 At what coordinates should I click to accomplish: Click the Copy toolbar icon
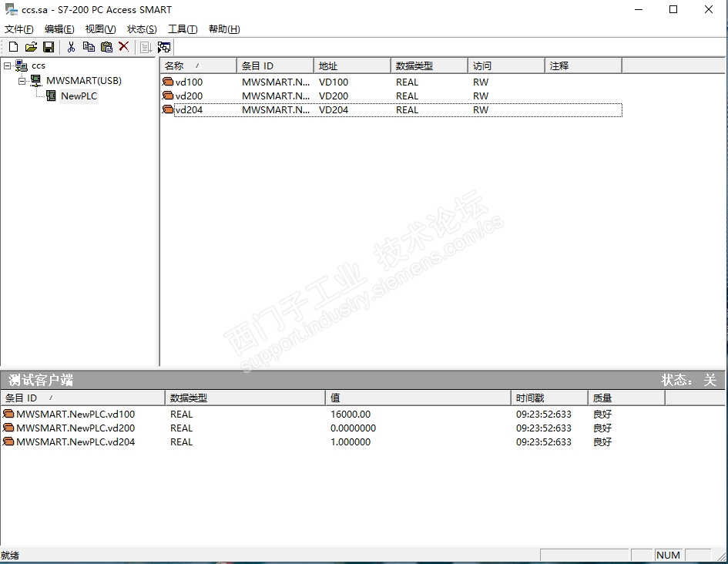pos(89,47)
